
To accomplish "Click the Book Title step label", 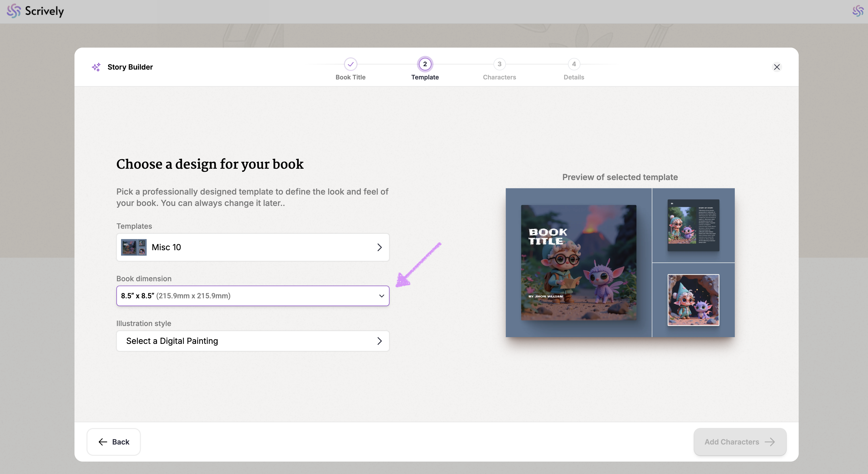I will point(350,77).
